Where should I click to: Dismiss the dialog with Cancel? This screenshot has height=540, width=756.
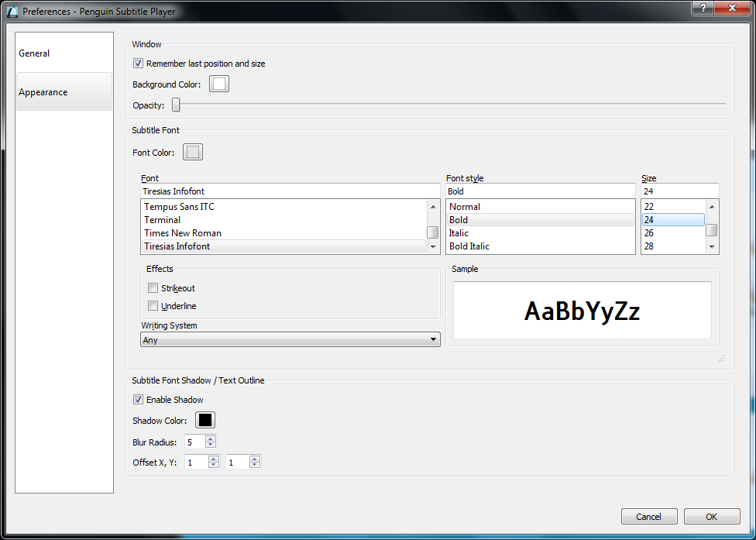649,516
